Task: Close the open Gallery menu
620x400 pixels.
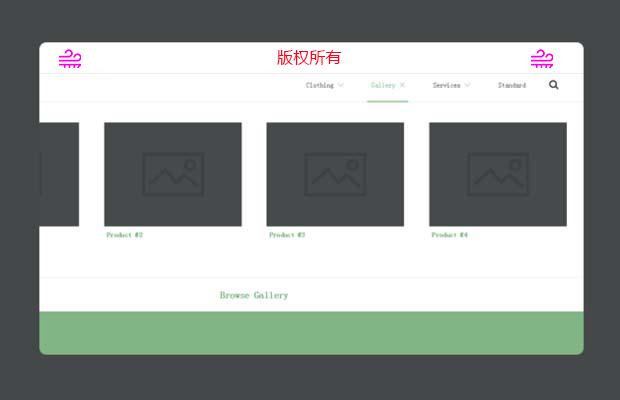Action: click(387, 86)
